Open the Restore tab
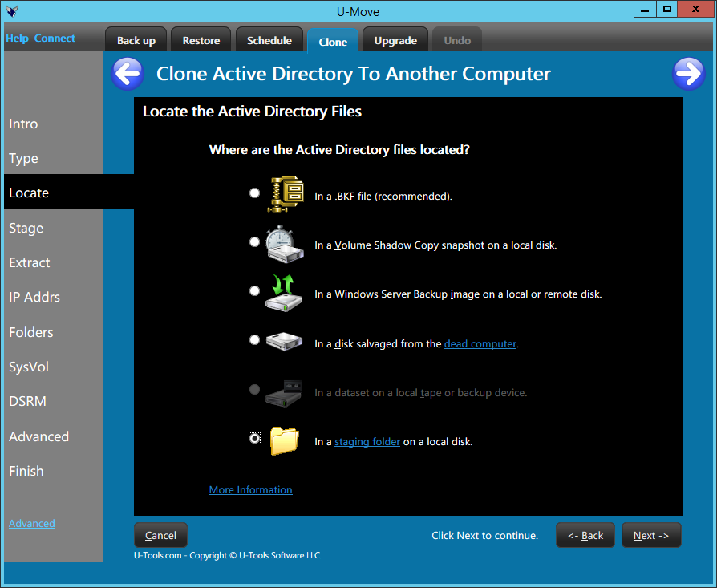The height and width of the screenshot is (588, 717). (x=201, y=40)
